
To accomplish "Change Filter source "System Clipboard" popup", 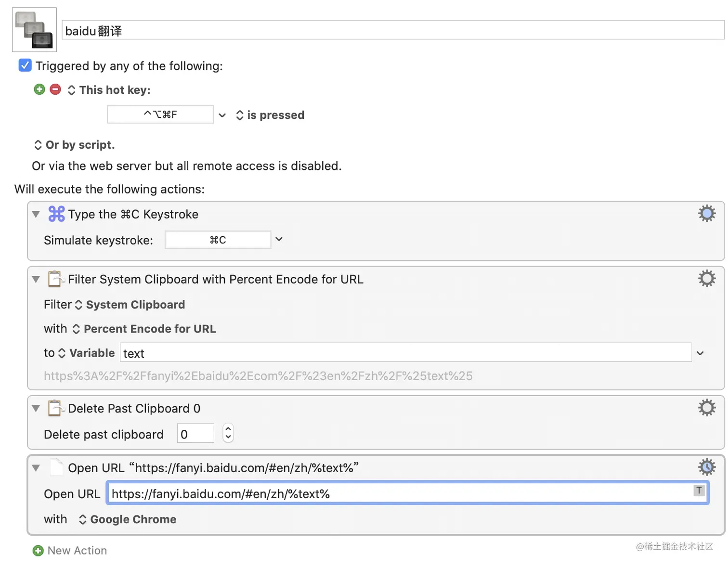I will click(130, 305).
